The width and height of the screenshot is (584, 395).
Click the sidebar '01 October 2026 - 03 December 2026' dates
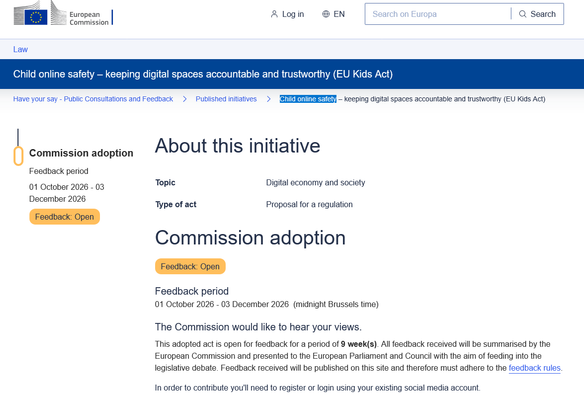pos(67,193)
